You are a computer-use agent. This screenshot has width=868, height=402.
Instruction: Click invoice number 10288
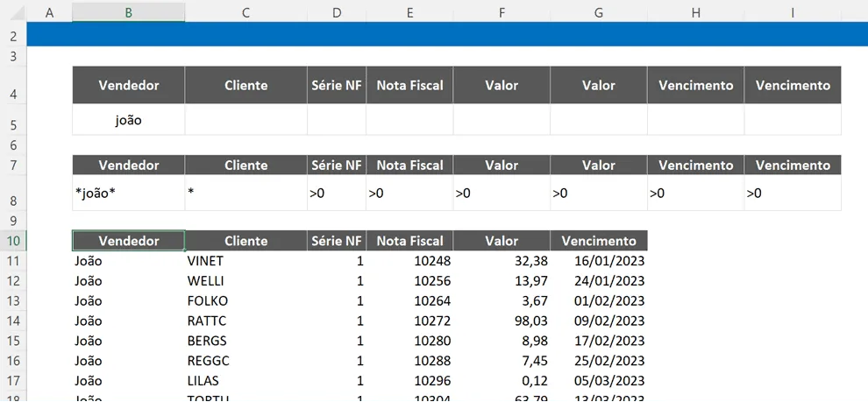409,361
